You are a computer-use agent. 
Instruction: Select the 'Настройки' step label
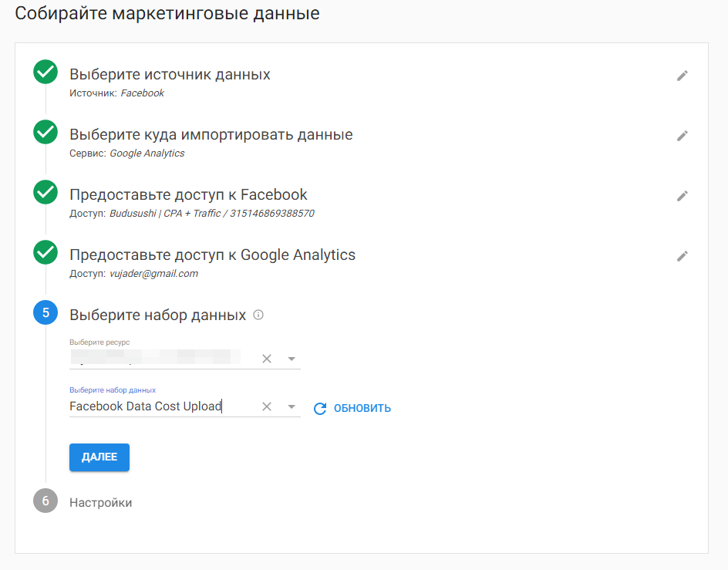click(101, 502)
